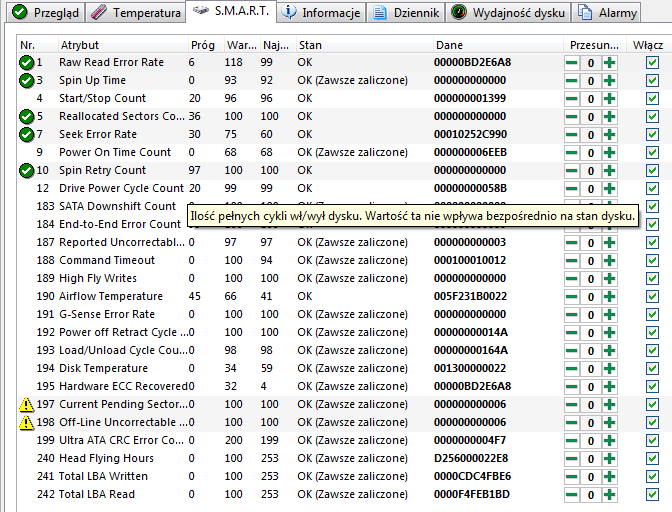672x512 pixels.
Task: Click data value 005F231B0022
Action: (x=470, y=296)
